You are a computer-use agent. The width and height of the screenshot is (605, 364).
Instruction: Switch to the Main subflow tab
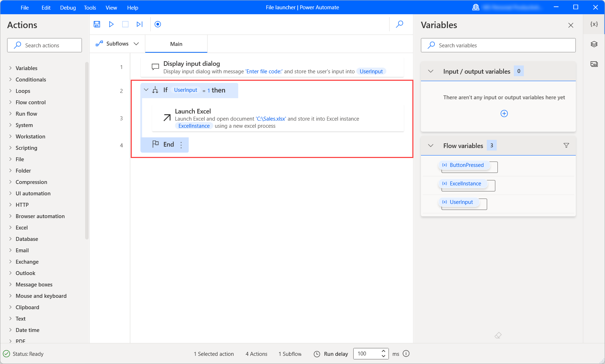[x=176, y=44]
